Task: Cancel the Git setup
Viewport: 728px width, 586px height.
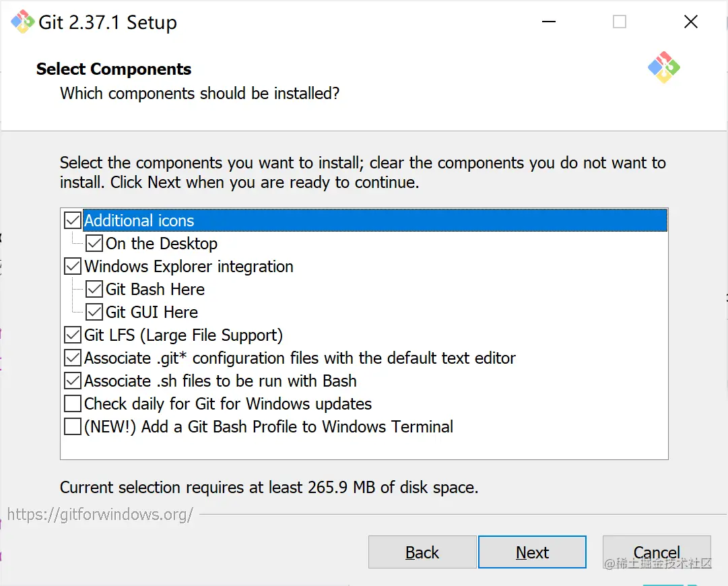Action: pos(657,552)
